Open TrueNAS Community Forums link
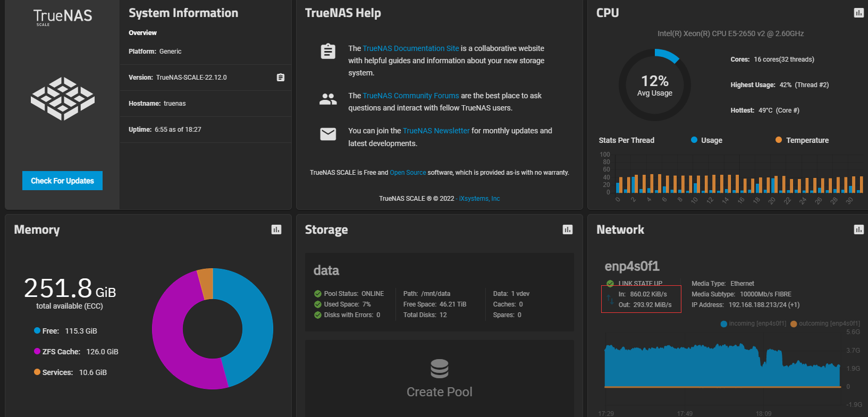868x417 pixels. pyautogui.click(x=411, y=96)
